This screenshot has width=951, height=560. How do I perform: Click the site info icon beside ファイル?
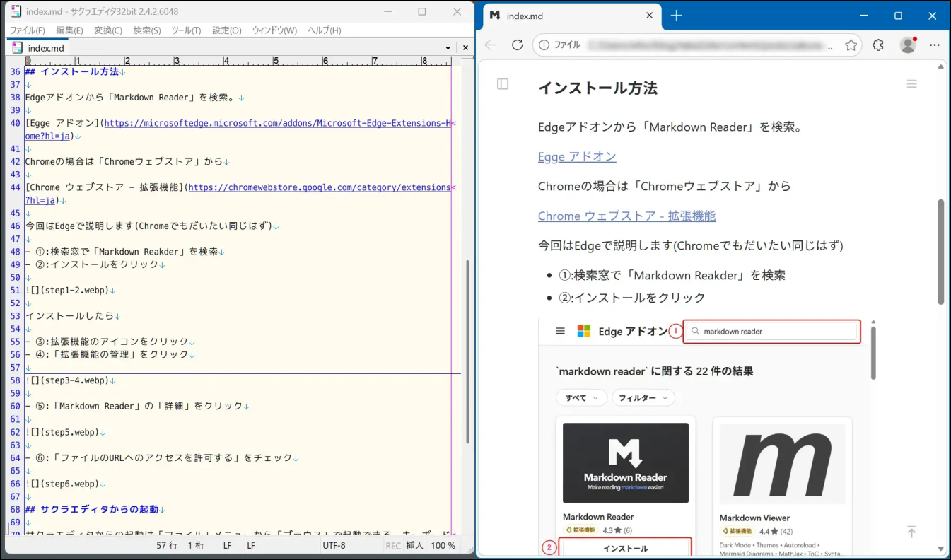click(x=544, y=45)
